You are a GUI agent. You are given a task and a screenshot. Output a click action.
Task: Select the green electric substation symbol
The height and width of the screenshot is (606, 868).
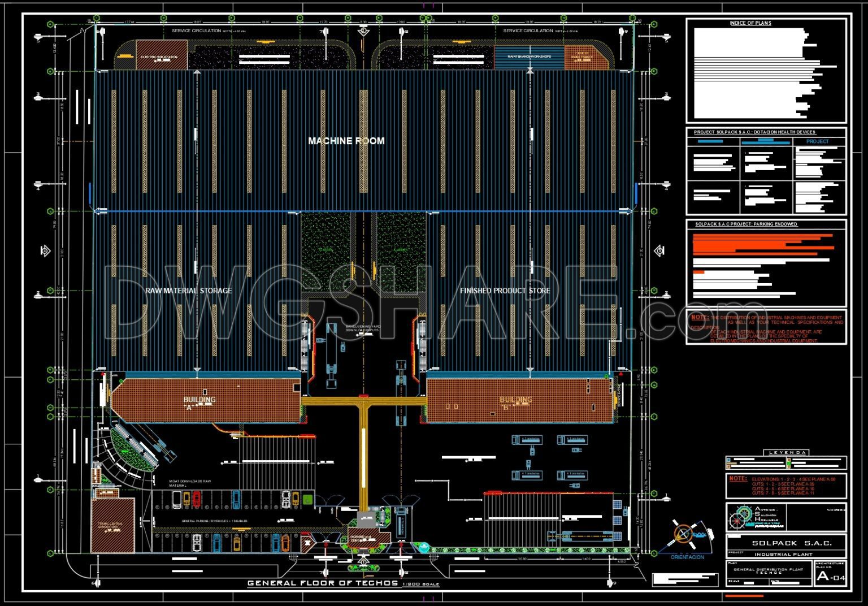coord(158,57)
